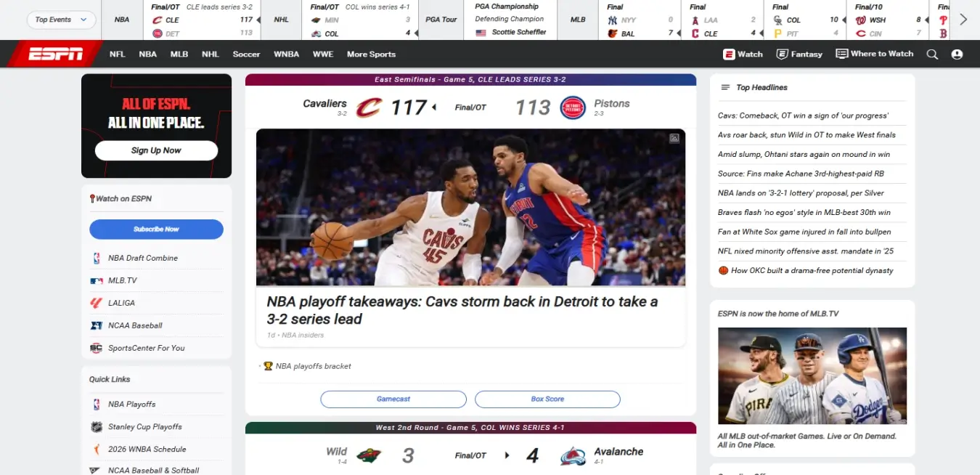Screen dimensions: 980x475
Task: Click the SportsCenter For You icon
Action: tap(96, 348)
